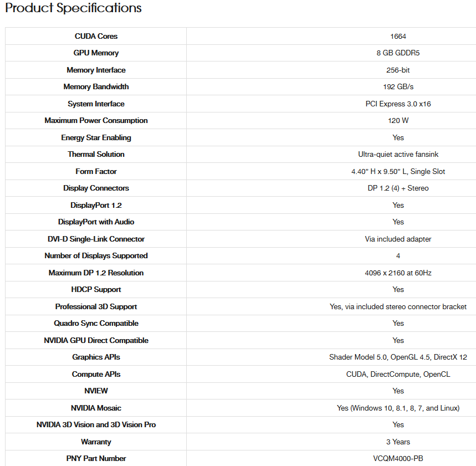Click the Quadro Sync Compatible label
Viewport: 476px width, 466px height.
point(96,323)
